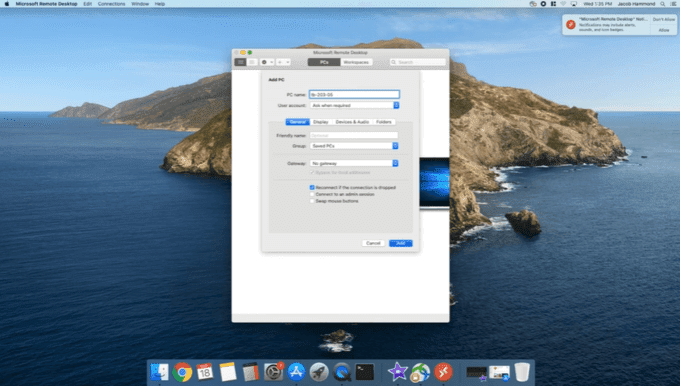Screen dimensions: 680x386
Task: Switch to the Devices & Audio tab
Action: point(352,122)
